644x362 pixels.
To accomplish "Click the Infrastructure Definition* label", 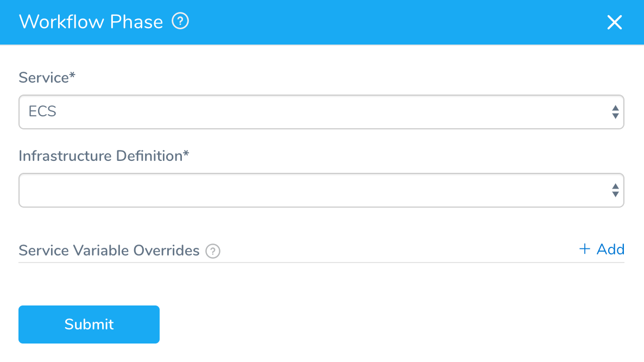I will click(104, 156).
